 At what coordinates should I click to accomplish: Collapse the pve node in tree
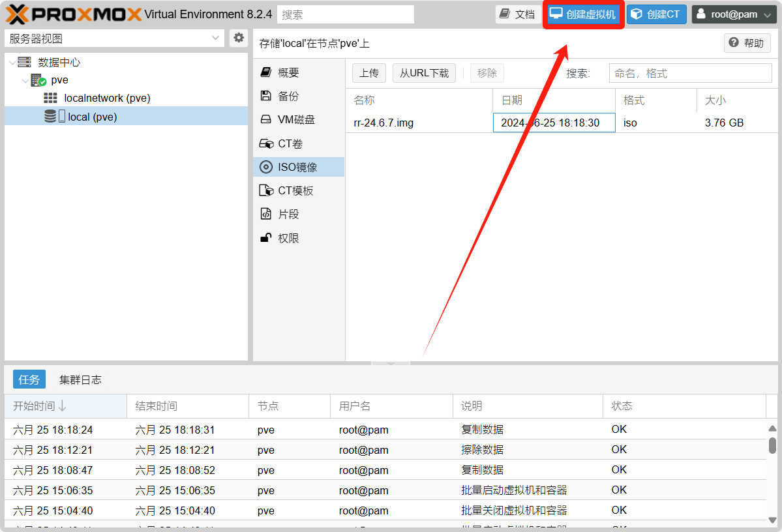[x=25, y=81]
